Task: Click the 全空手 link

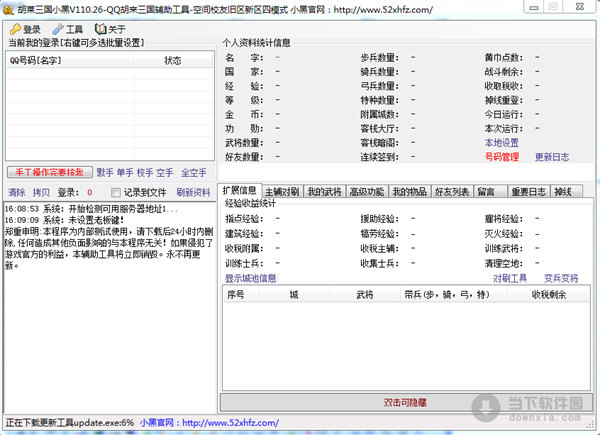Action: coord(194,173)
